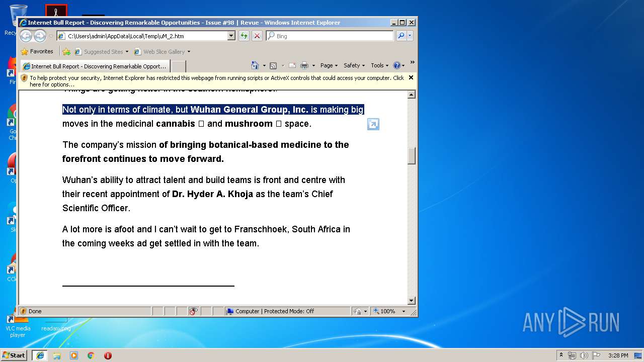Run search with the magnifier button
The width and height of the screenshot is (644, 362).
(401, 36)
